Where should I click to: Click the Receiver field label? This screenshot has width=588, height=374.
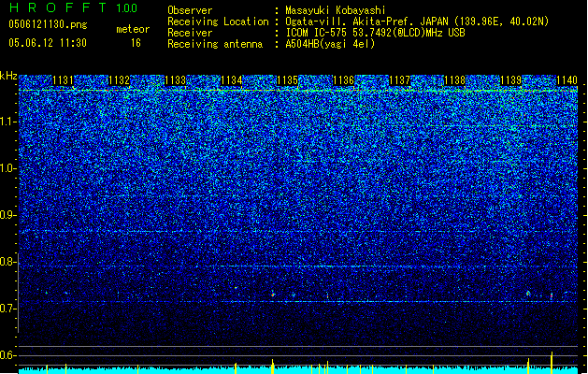click(190, 33)
